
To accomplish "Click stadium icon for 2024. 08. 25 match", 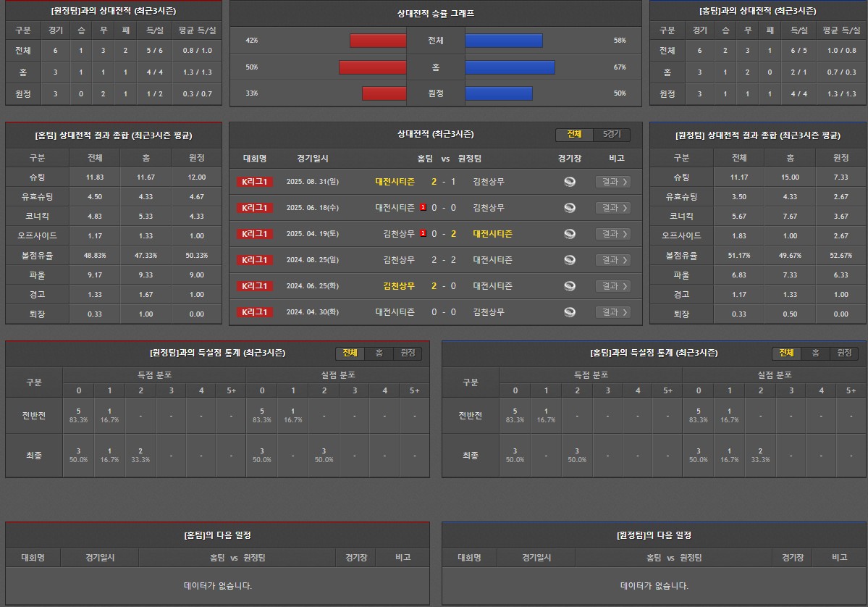I will pyautogui.click(x=570, y=260).
